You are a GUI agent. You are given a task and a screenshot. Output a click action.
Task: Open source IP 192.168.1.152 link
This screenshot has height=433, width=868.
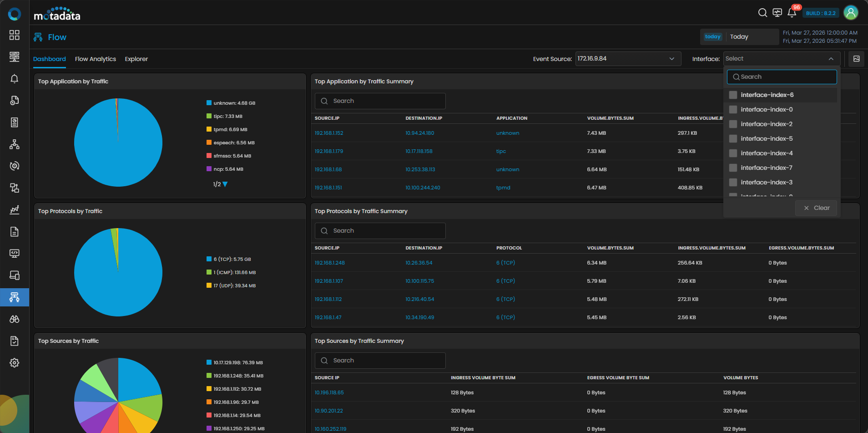coord(329,133)
